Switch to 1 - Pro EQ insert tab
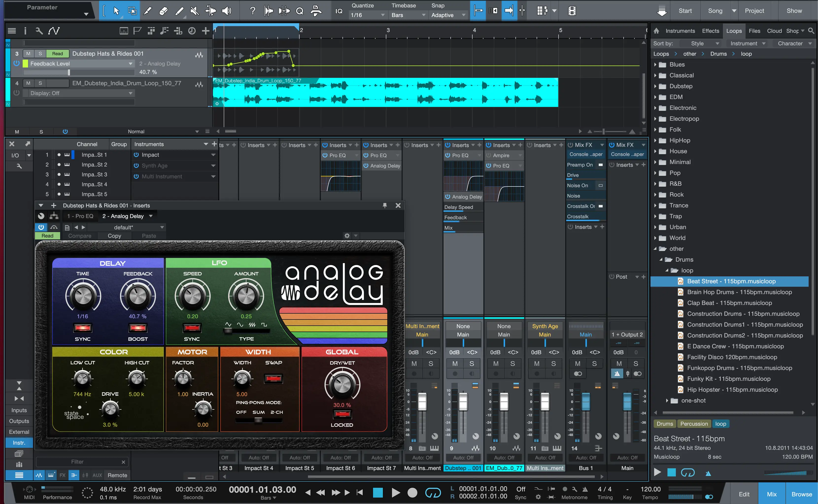The height and width of the screenshot is (504, 818). pyautogui.click(x=80, y=216)
